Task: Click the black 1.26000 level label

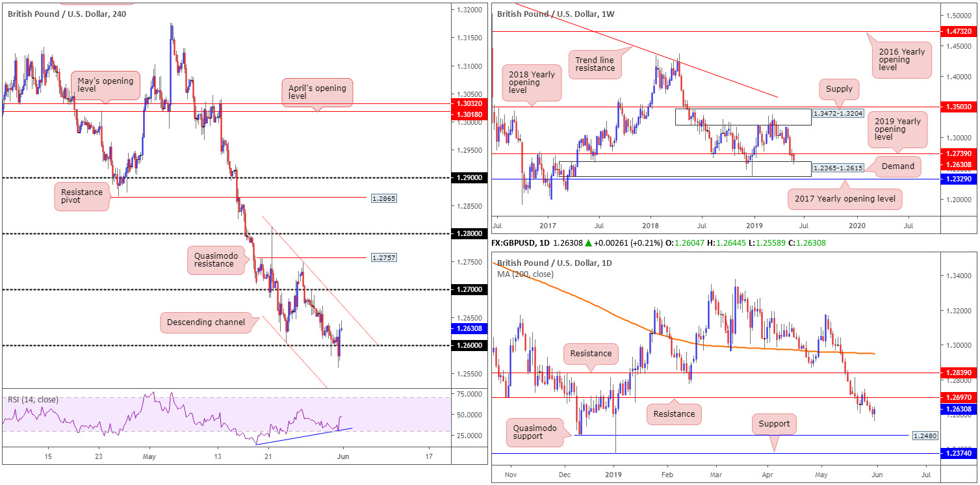Action: [x=470, y=345]
